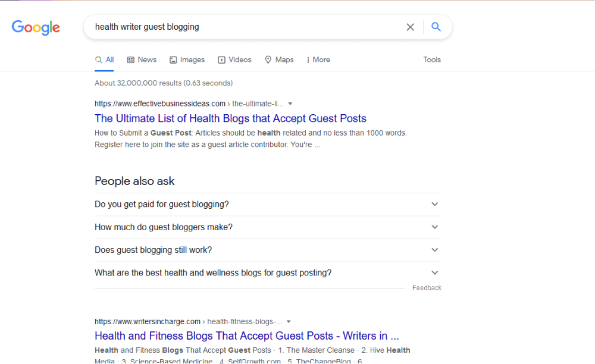Expand 'Does guest blogging still work?'

point(268,250)
